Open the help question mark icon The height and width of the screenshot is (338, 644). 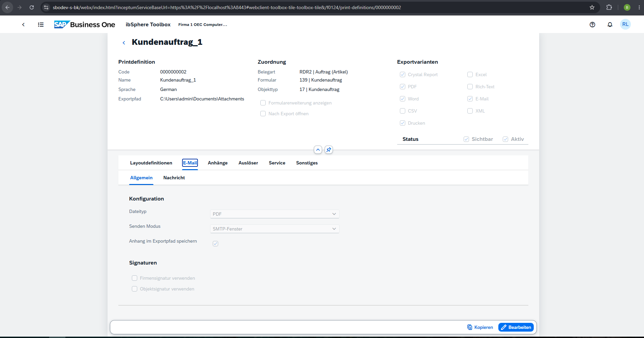[x=592, y=25]
